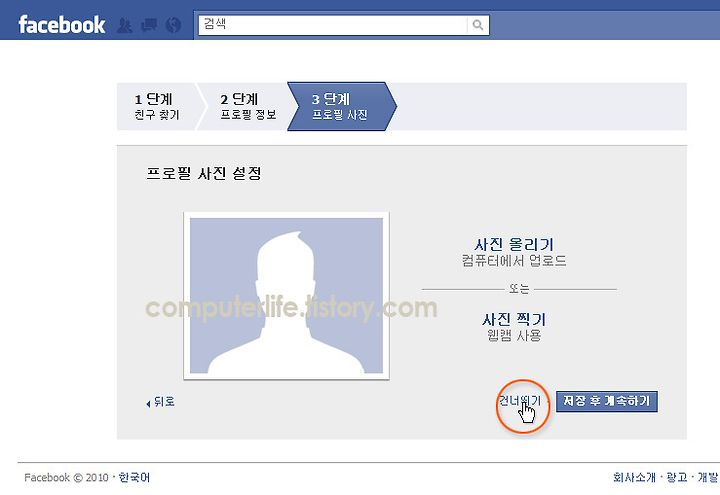Screen dimensions: 720x495
Task: Click the search magnifier icon
Action: 478,25
